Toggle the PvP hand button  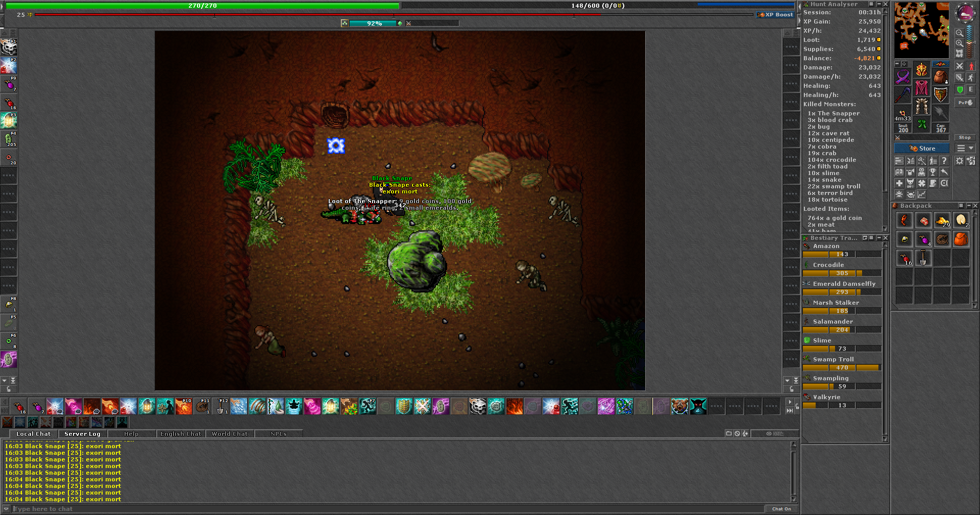(x=965, y=103)
